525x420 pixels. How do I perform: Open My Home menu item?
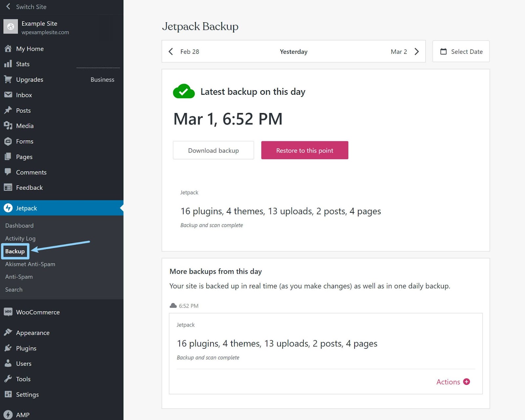(x=62, y=49)
